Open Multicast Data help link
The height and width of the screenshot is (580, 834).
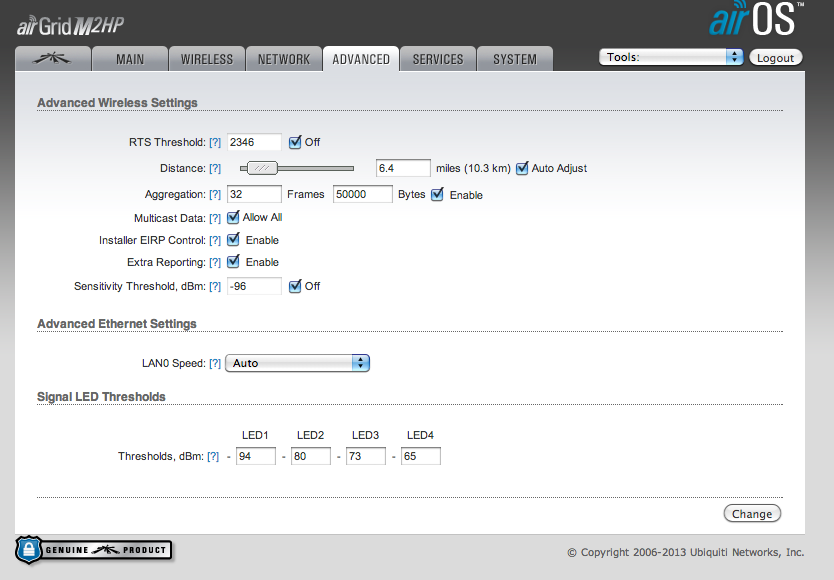click(x=215, y=218)
